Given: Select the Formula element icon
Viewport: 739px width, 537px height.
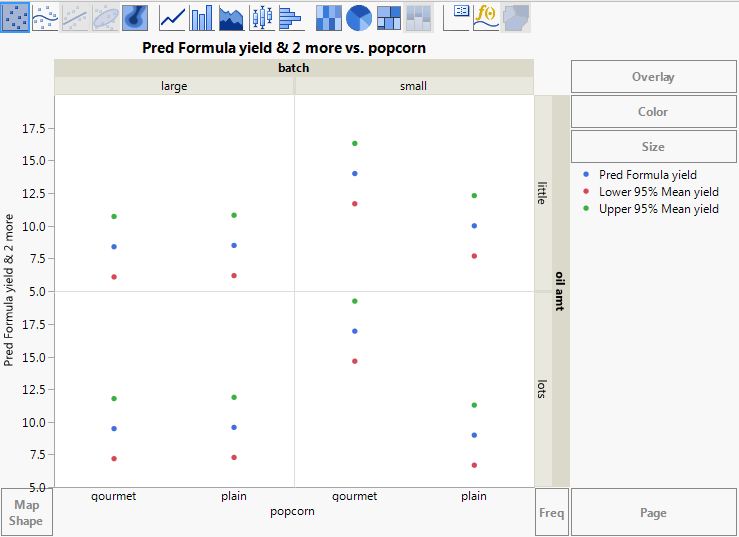Looking at the screenshot, I should pyautogui.click(x=486, y=17).
